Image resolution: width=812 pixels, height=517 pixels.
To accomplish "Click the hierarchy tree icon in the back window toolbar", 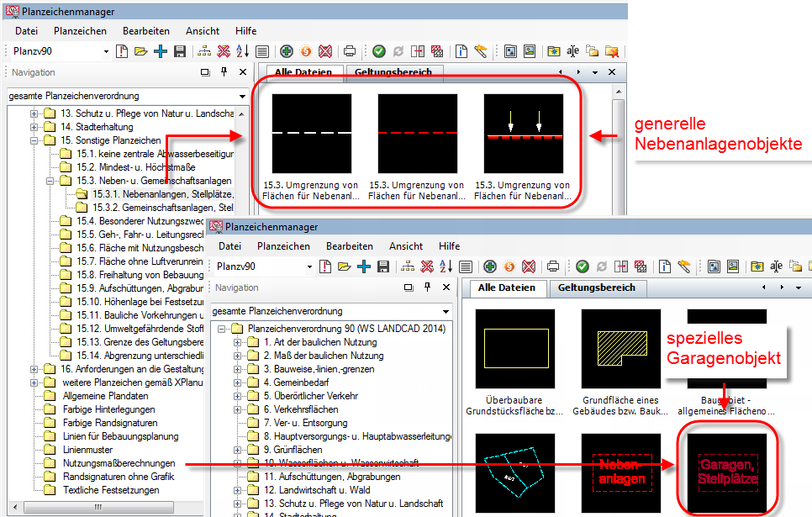I will coord(205,51).
